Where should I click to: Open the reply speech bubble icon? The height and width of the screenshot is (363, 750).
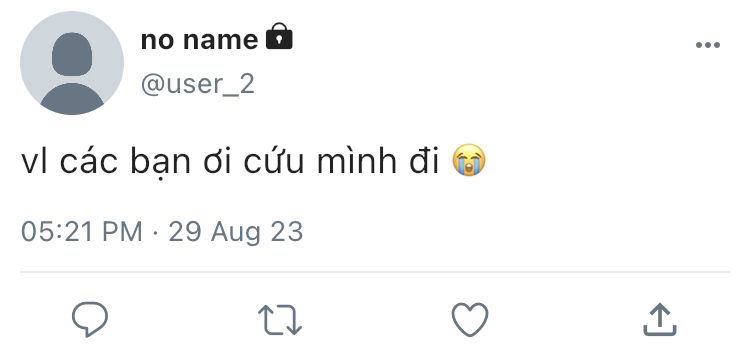pyautogui.click(x=90, y=319)
